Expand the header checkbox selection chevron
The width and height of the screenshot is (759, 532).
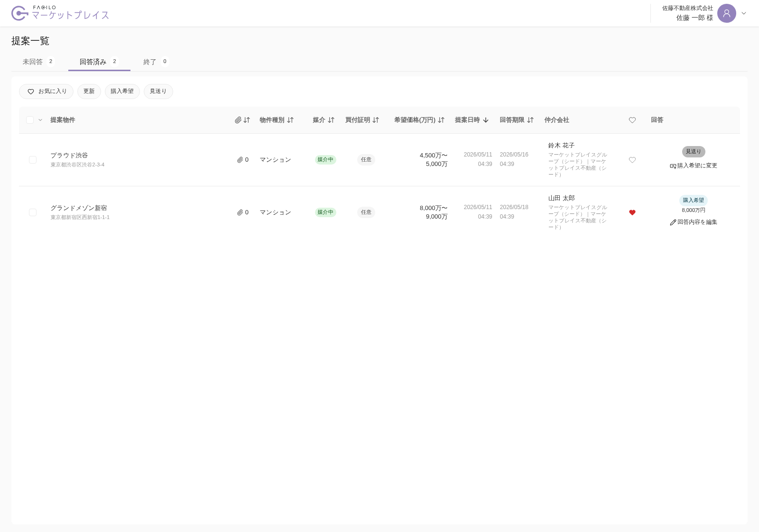pyautogui.click(x=40, y=120)
